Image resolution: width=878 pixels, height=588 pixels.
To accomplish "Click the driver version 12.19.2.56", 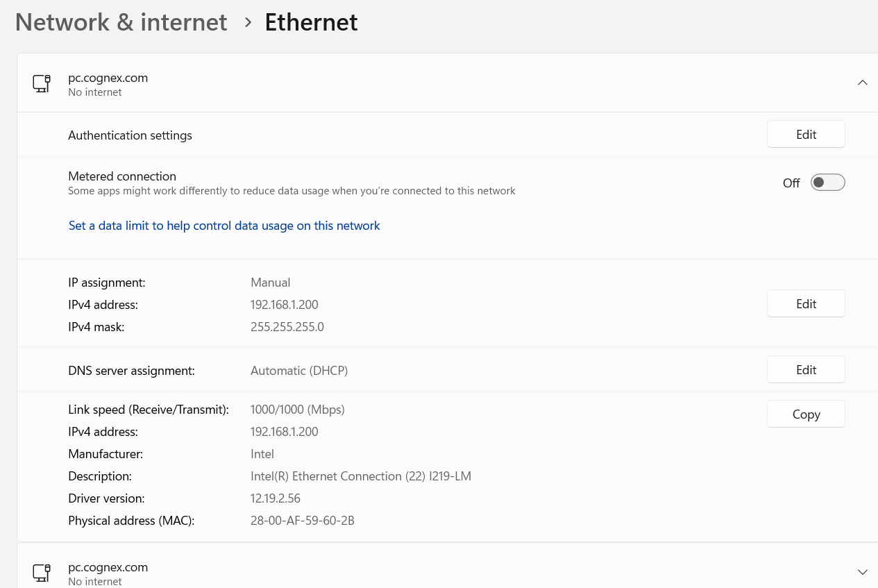I will pyautogui.click(x=276, y=498).
